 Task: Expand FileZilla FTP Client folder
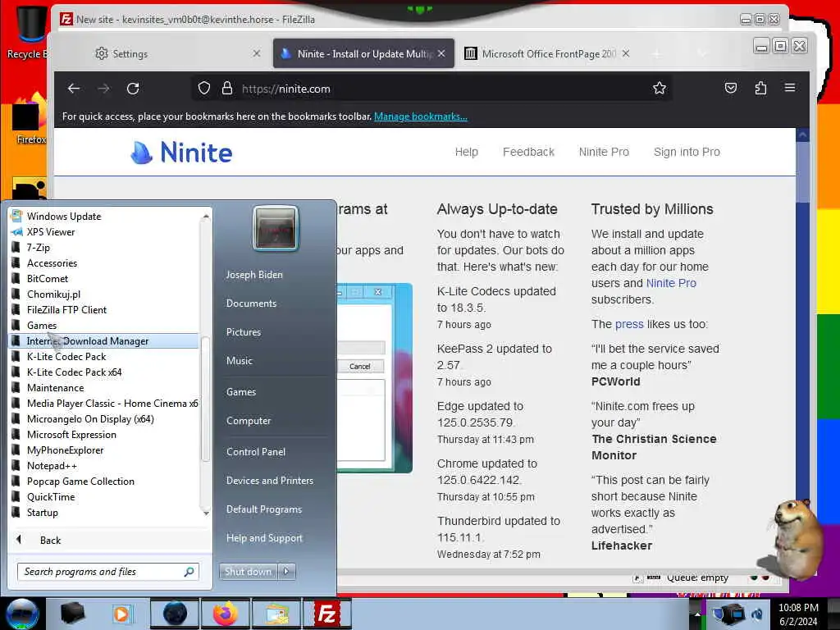104,309
